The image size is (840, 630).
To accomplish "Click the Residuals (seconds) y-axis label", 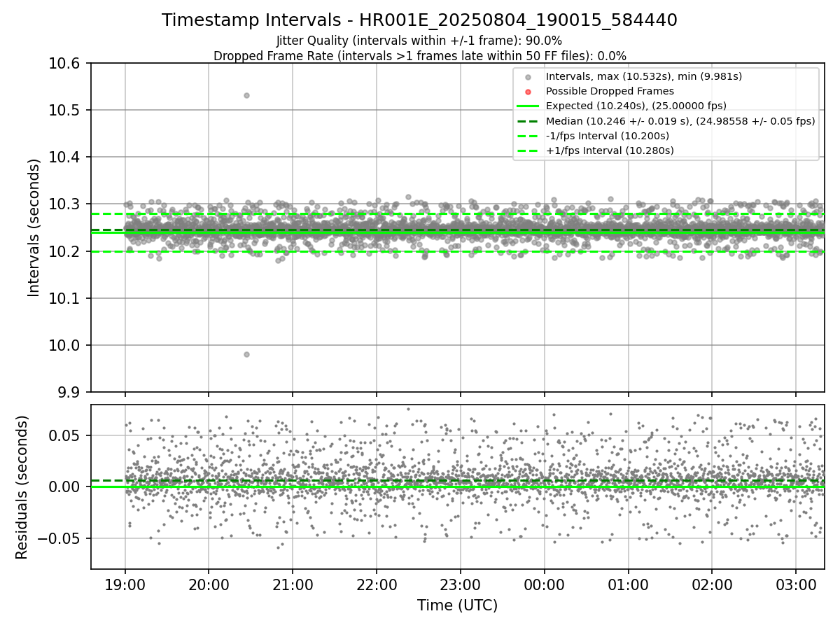I will (22, 487).
